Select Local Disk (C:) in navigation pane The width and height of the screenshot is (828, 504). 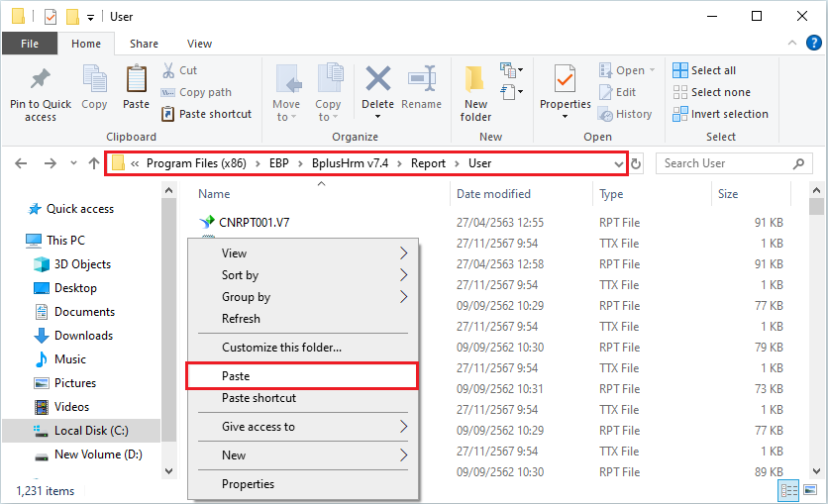click(91, 431)
